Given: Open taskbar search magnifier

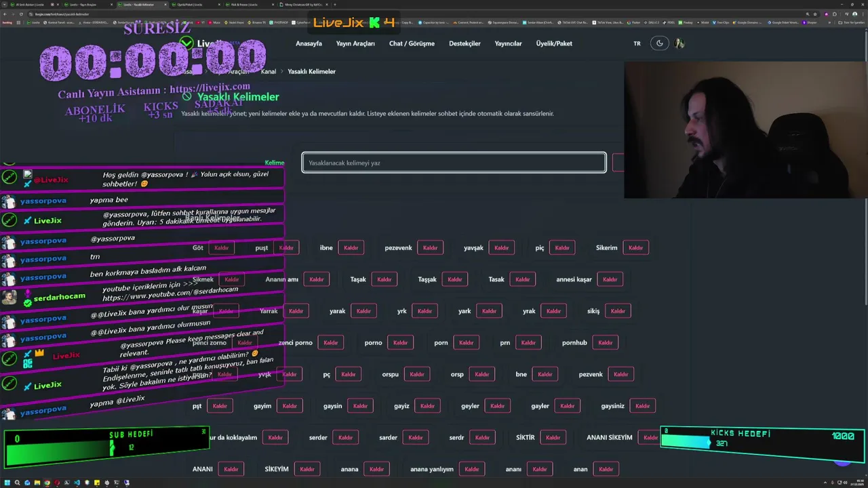Looking at the screenshot, I should 17,483.
